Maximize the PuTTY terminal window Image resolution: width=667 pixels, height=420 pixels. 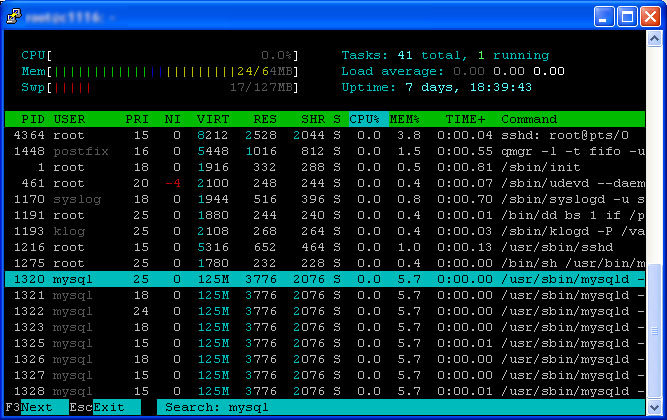tap(627, 17)
